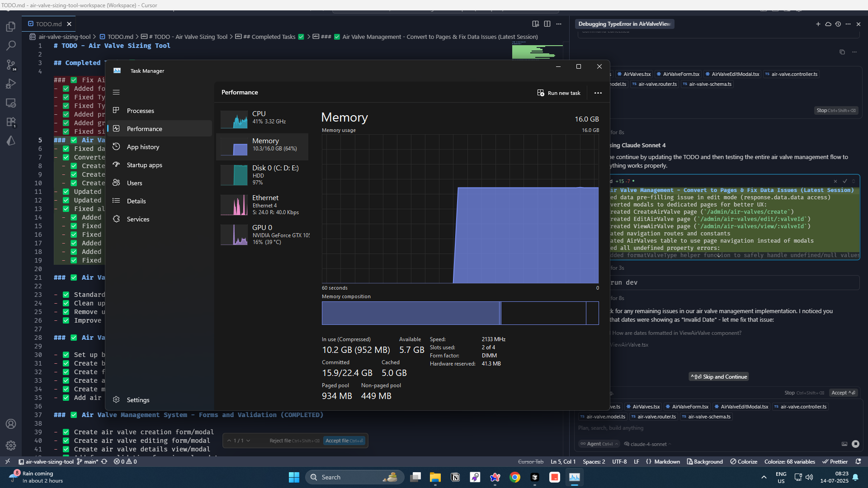This screenshot has height=488, width=868.
Task: Click sync changes icon in status bar
Action: 104,461
